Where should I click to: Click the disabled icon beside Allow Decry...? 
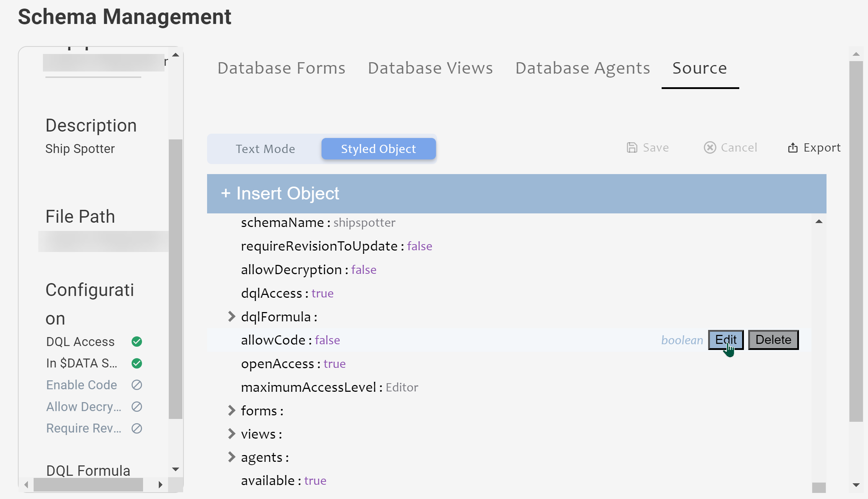coord(137,407)
